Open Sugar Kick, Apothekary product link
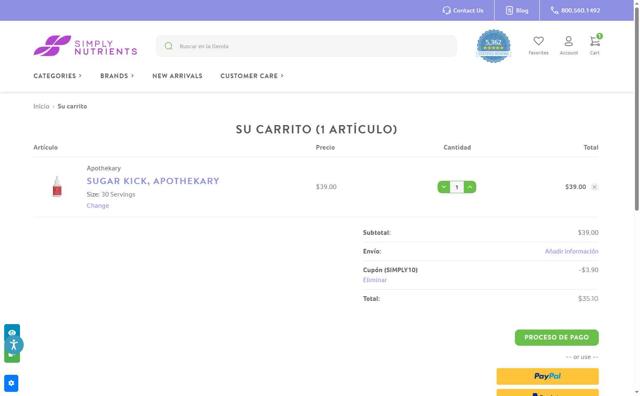Screen dimensions: 640x396 pos(153,181)
